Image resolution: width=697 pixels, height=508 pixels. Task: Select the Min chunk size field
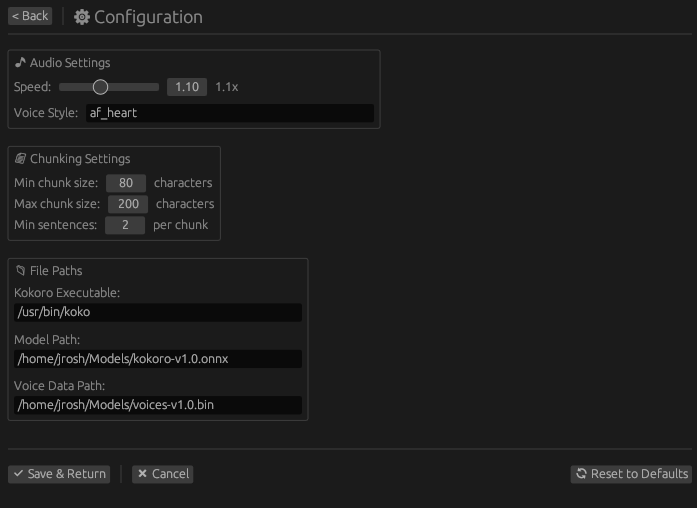(126, 183)
